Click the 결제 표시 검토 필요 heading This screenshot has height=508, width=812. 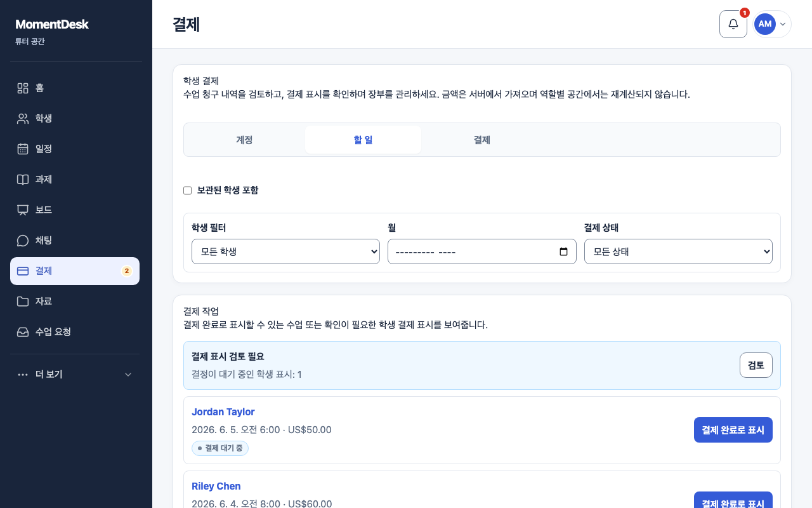tap(228, 356)
